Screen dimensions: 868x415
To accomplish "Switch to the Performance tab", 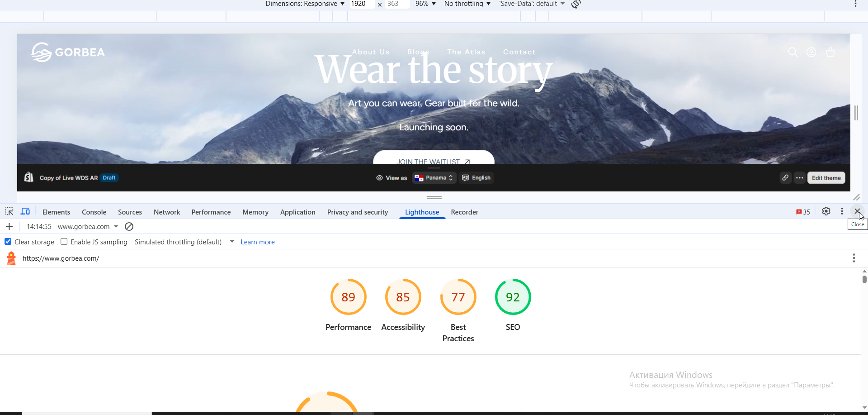I will (x=211, y=212).
